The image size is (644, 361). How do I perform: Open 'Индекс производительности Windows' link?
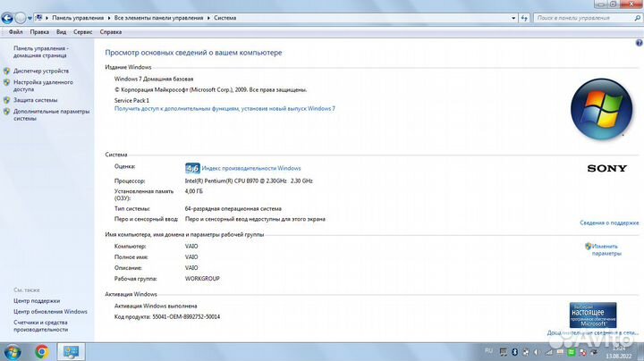251,168
